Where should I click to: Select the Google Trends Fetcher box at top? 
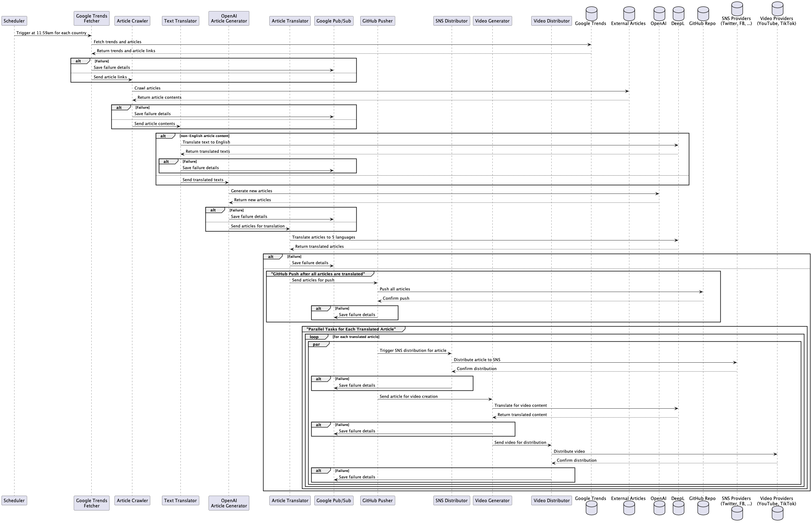click(91, 19)
